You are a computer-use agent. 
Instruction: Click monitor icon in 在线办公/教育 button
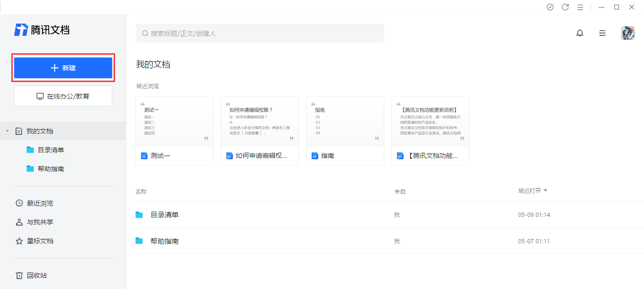tap(40, 96)
